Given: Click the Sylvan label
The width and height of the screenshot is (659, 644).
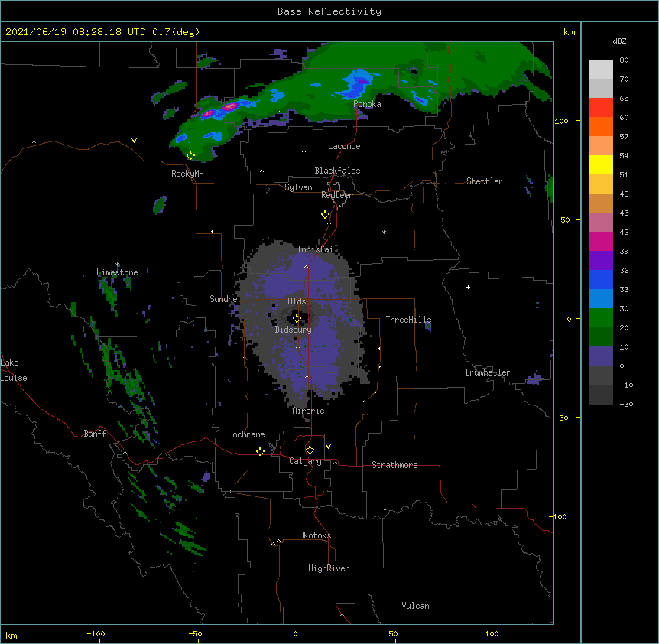Looking at the screenshot, I should coord(298,187).
